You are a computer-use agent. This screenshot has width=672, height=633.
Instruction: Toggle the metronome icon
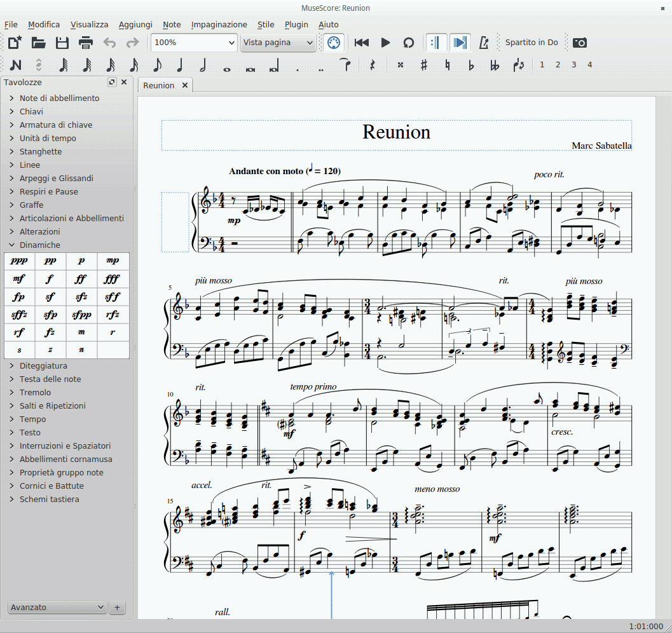[484, 43]
